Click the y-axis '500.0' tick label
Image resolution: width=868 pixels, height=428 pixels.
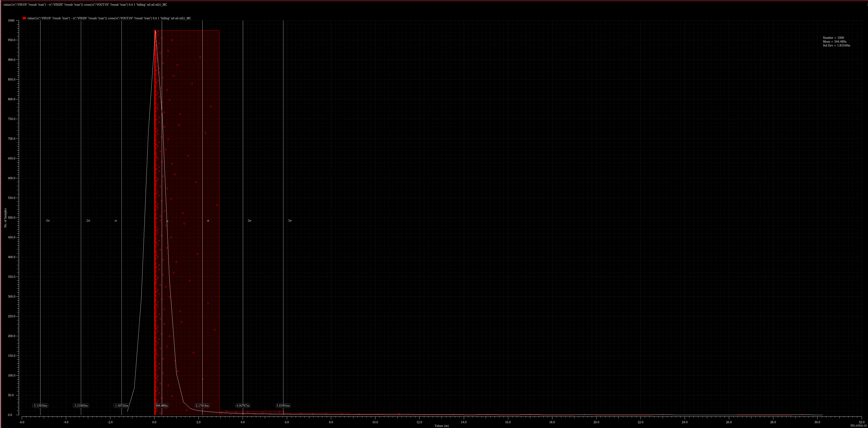11,218
